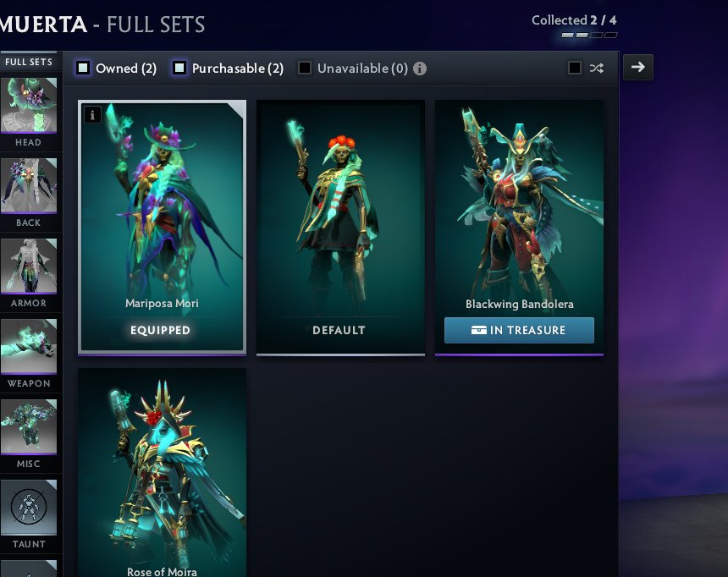728x577 pixels.
Task: Enable the shuffle checkbox
Action: (x=575, y=68)
